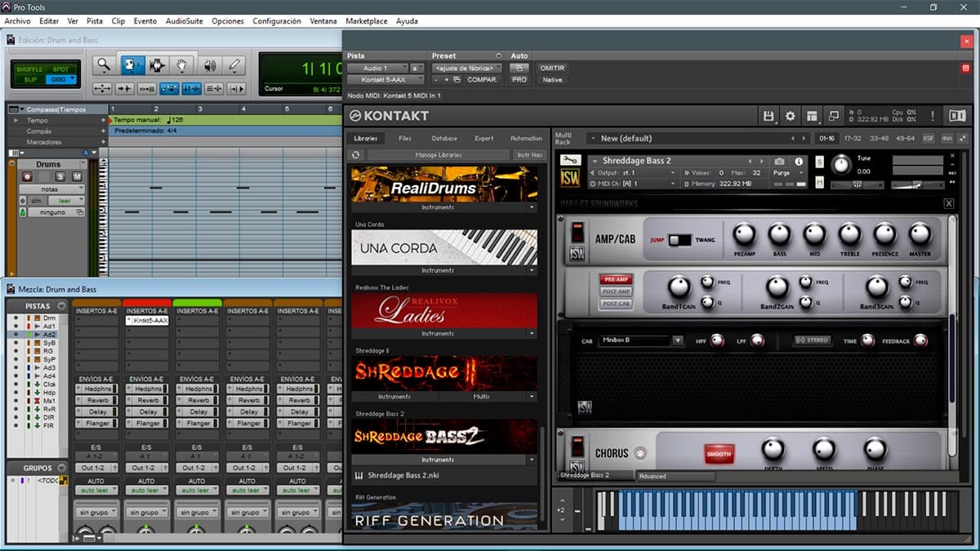This screenshot has height=551, width=980.
Task: Switch to Kontakt Database tab
Action: [x=444, y=139]
